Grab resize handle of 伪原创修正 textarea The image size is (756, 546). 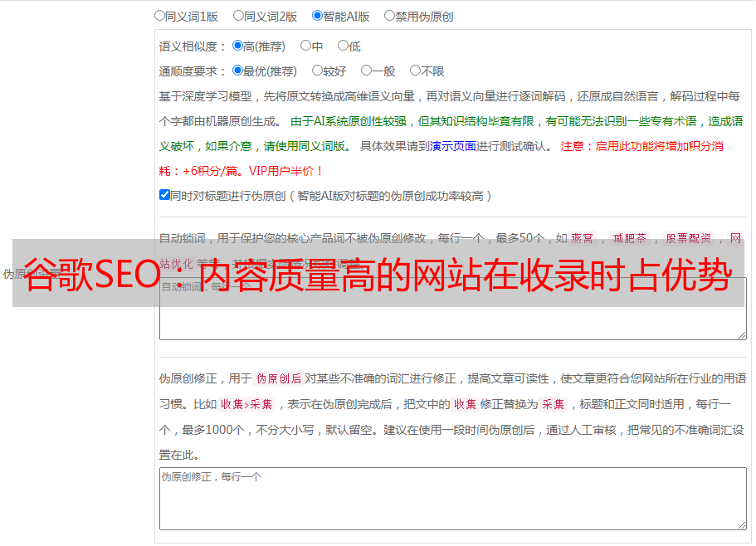tap(742, 525)
